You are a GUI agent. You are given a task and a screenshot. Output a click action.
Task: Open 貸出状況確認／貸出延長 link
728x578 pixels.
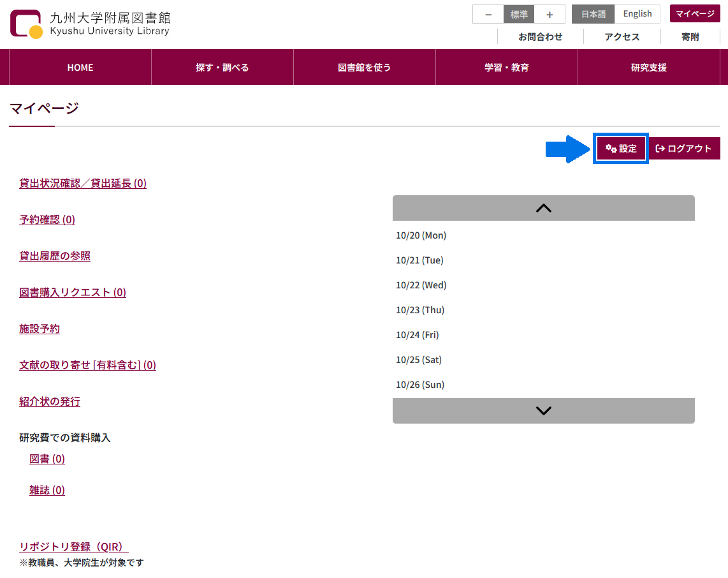point(83,184)
